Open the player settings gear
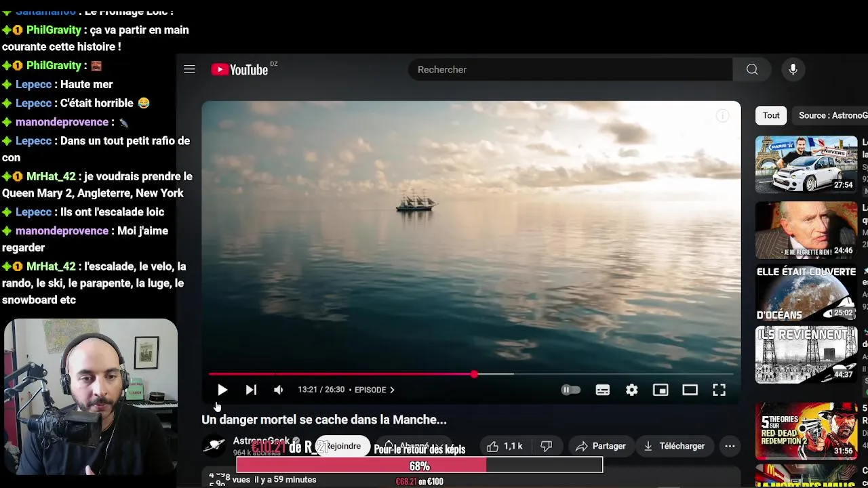The width and height of the screenshot is (868, 488). pyautogui.click(x=631, y=390)
